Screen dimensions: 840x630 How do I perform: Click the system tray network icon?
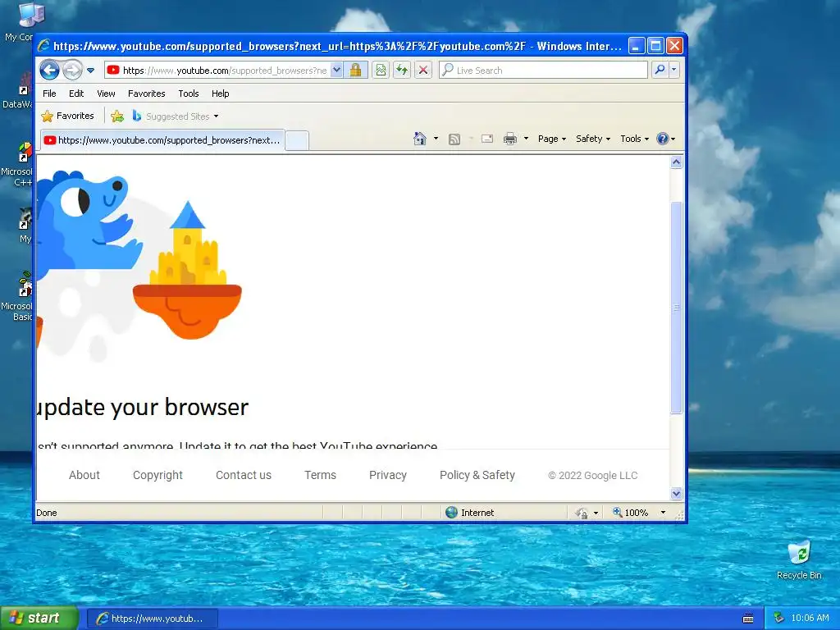point(779,619)
